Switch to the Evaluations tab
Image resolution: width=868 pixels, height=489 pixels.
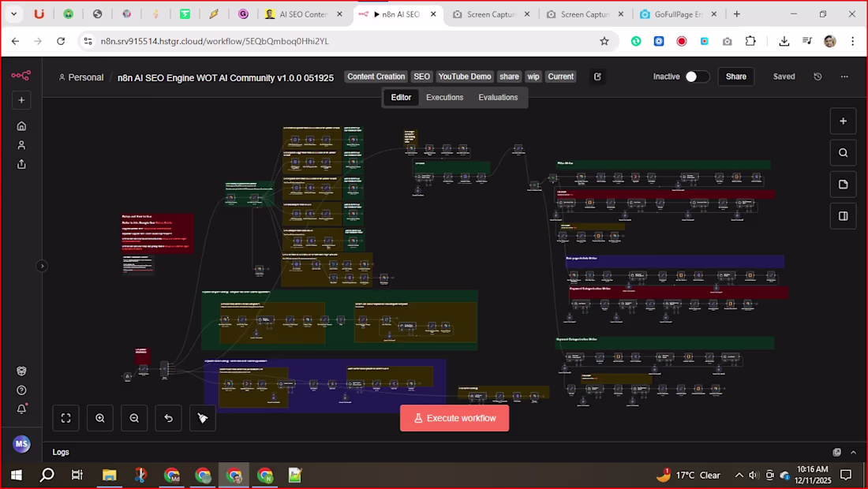coord(498,98)
